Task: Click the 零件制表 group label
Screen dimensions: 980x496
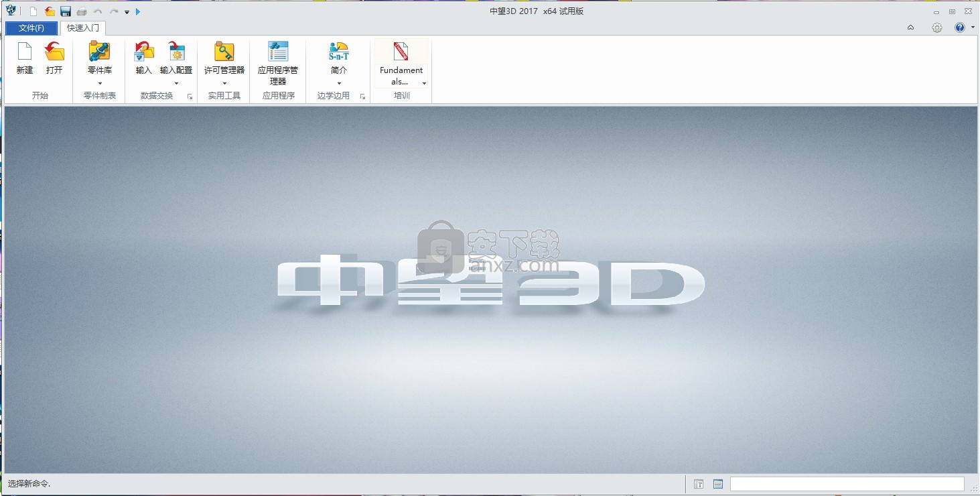Action: (100, 96)
